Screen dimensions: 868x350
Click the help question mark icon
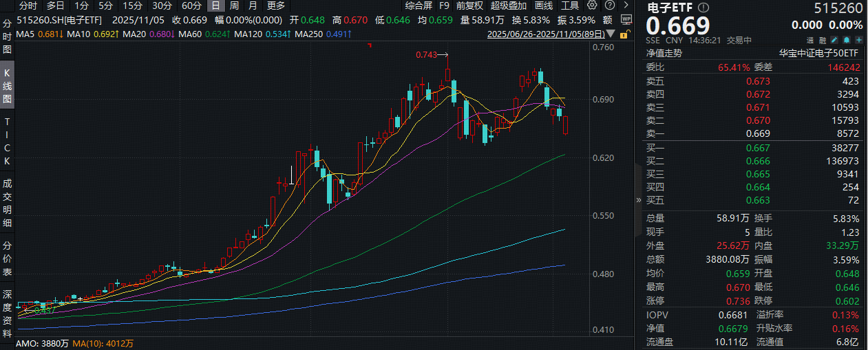(610, 6)
